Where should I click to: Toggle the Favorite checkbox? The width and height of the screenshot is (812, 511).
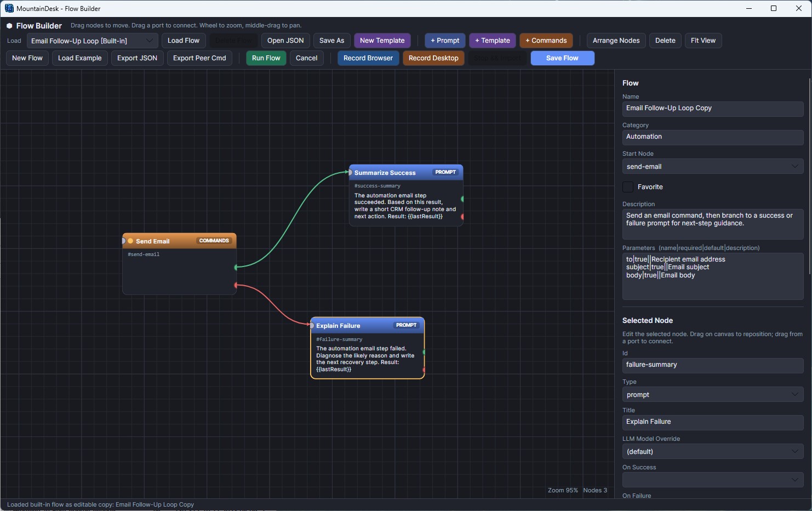click(628, 187)
